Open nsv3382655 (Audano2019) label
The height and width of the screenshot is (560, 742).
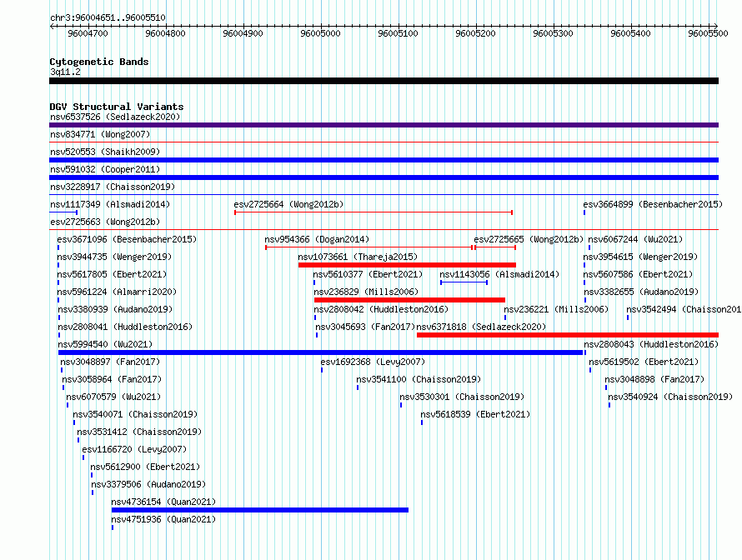(641, 292)
